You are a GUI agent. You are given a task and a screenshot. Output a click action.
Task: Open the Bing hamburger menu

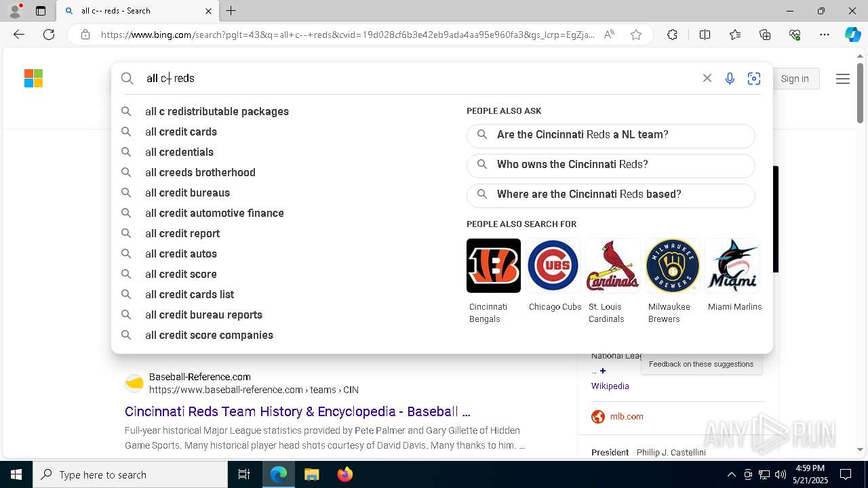click(843, 79)
